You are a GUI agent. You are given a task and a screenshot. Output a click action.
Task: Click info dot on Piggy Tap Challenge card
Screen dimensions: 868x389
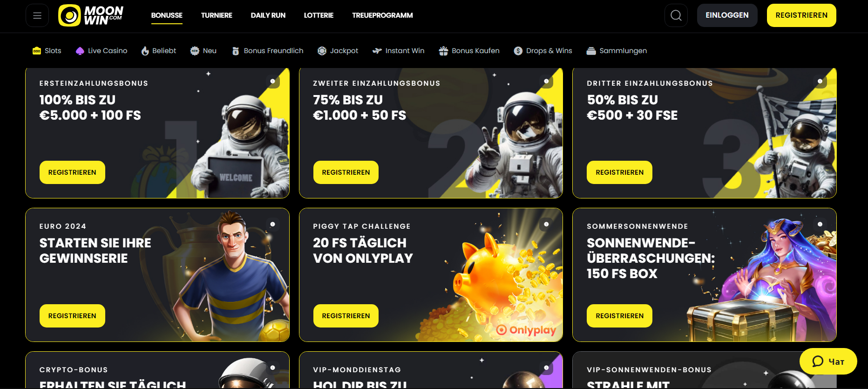pyautogui.click(x=547, y=224)
